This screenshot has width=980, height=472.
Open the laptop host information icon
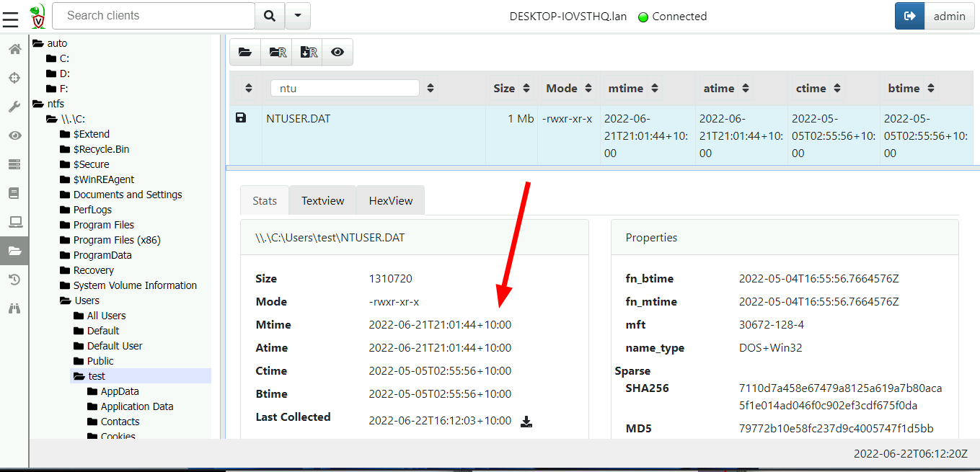coord(14,222)
